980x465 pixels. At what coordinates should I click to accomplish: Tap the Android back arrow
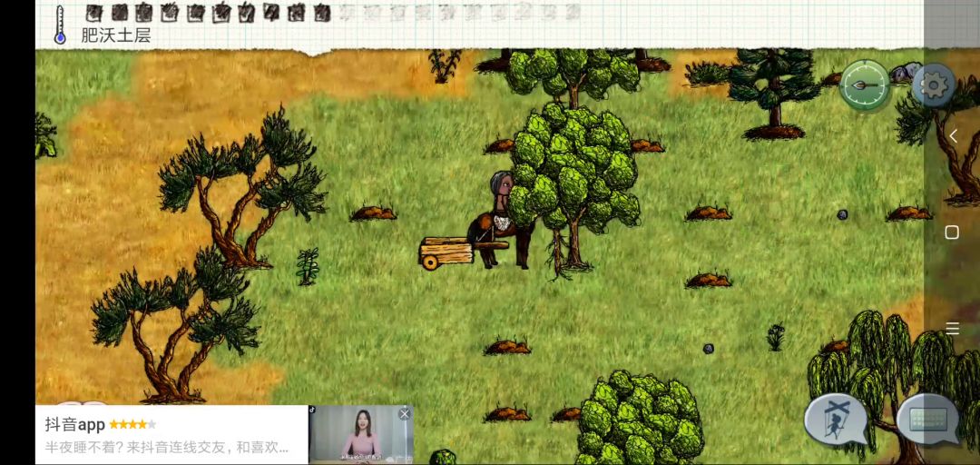[x=953, y=136]
